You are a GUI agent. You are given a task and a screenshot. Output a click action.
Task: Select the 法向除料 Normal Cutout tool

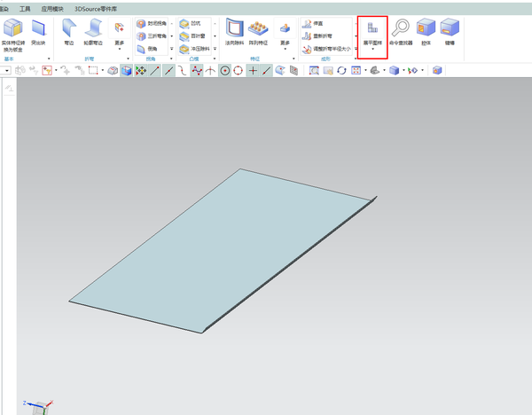pyautogui.click(x=234, y=32)
